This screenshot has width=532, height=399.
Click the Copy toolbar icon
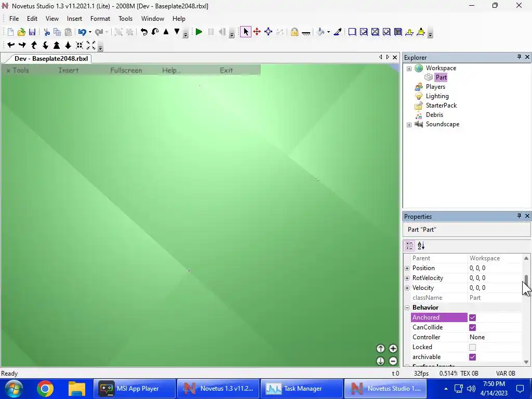(x=57, y=32)
